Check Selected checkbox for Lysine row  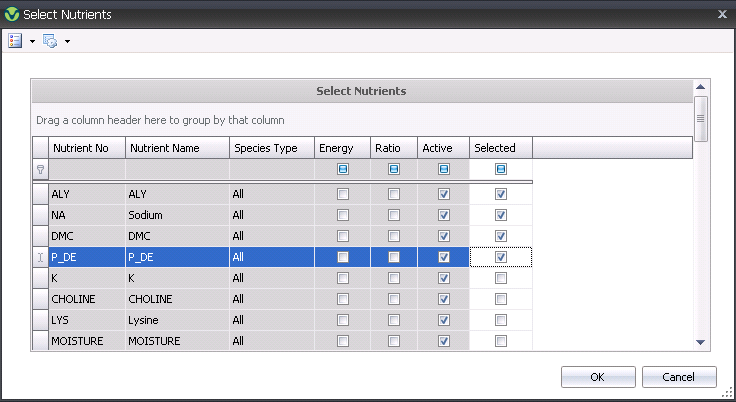coord(501,320)
